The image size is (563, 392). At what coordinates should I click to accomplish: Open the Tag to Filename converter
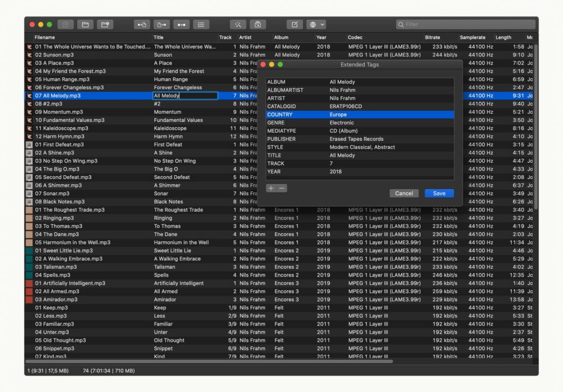(x=142, y=24)
